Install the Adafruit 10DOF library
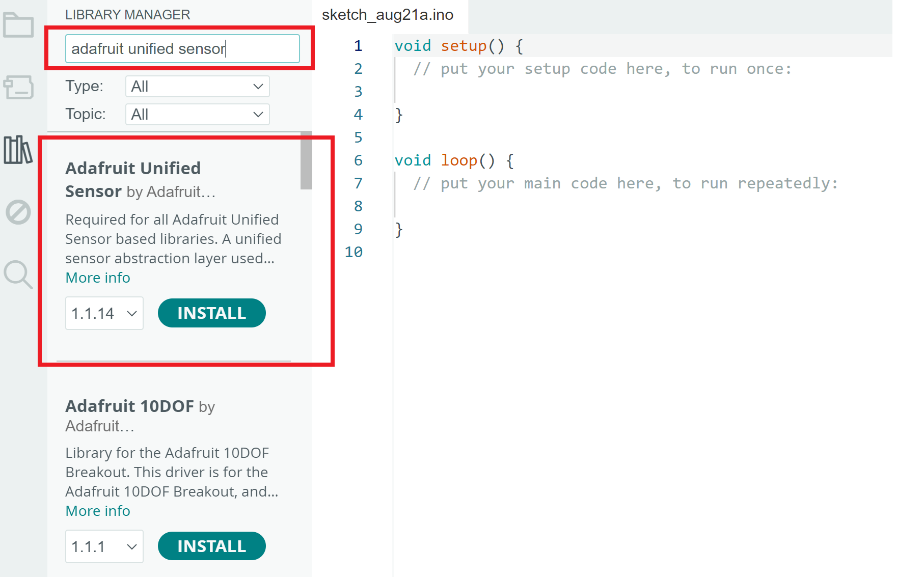 [x=212, y=546]
